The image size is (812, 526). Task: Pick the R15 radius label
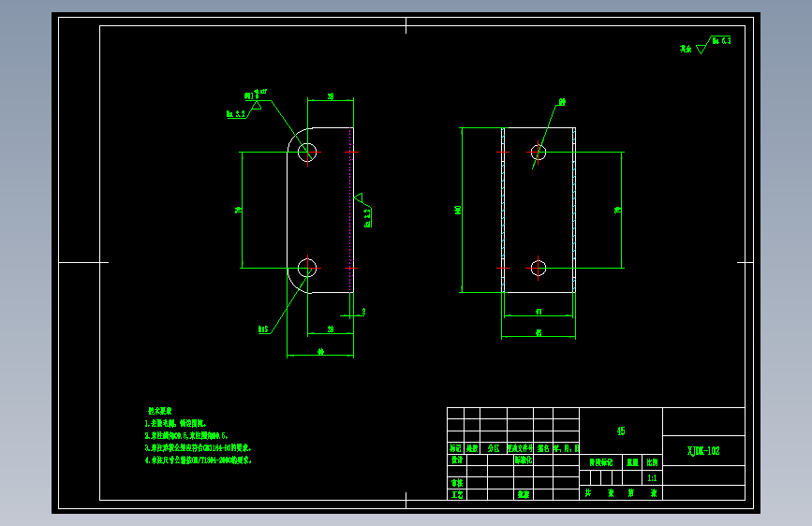[263, 329]
